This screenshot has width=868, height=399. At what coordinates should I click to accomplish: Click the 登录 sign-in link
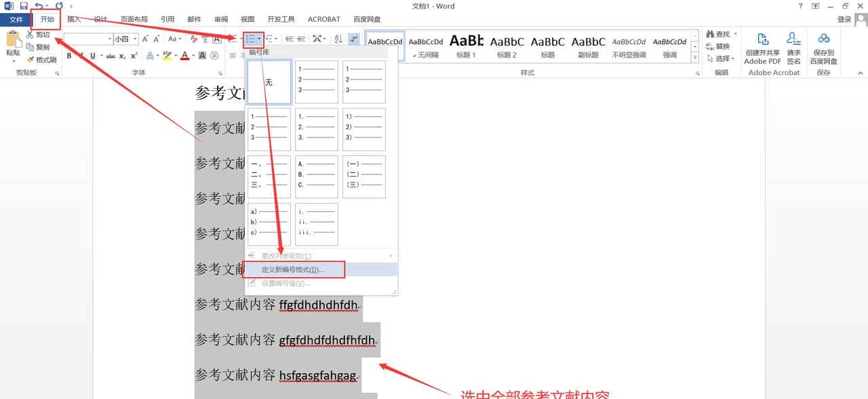(844, 19)
